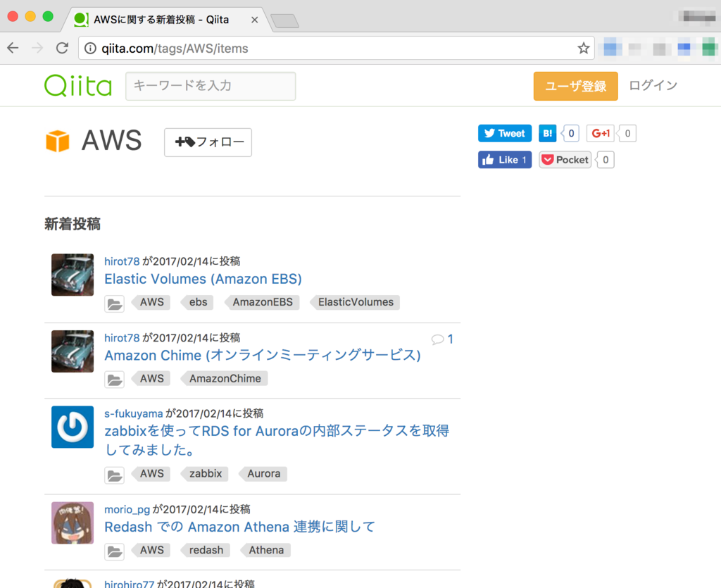This screenshot has height=588, width=721.
Task: Click the ログイン link
Action: (x=653, y=85)
